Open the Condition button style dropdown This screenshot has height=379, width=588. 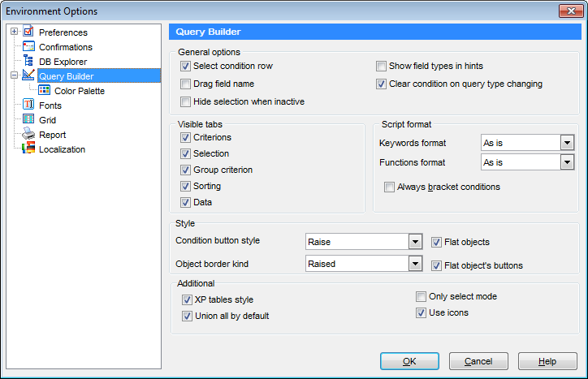(415, 242)
